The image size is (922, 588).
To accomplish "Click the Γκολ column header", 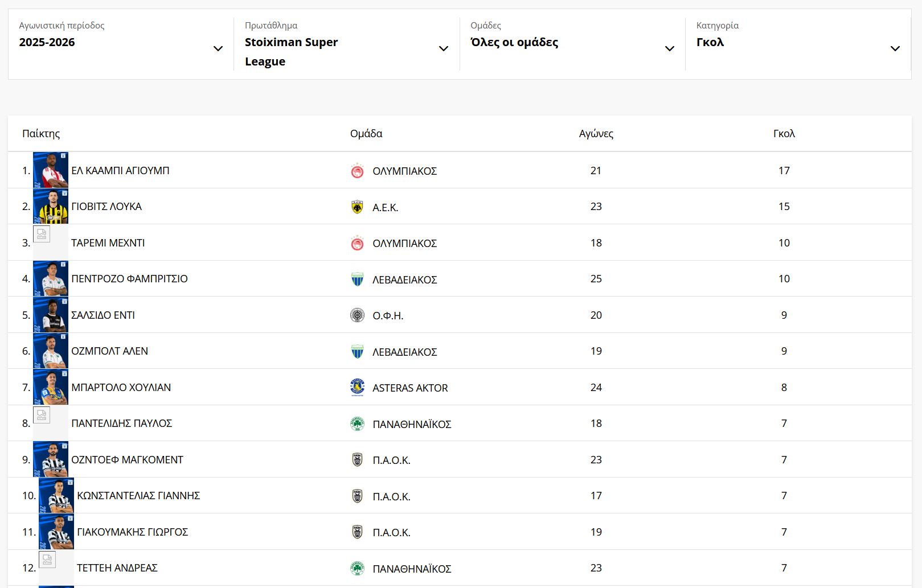I will [784, 134].
